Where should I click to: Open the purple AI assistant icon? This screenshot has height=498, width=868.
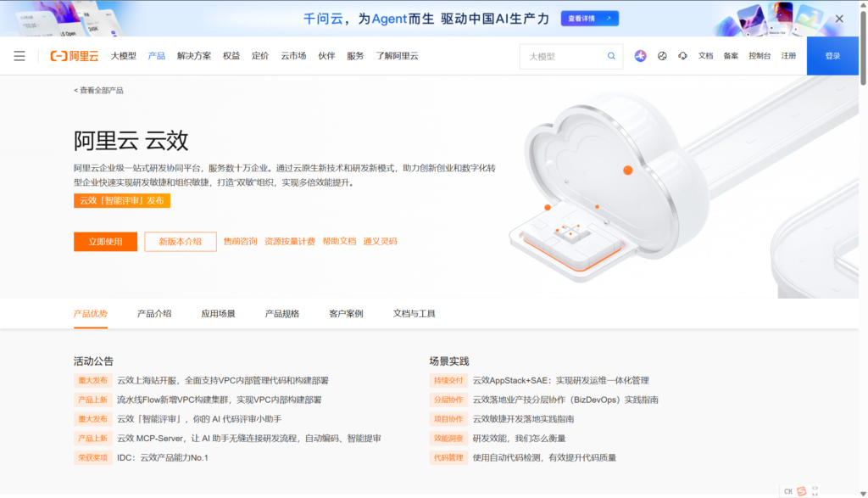point(641,56)
